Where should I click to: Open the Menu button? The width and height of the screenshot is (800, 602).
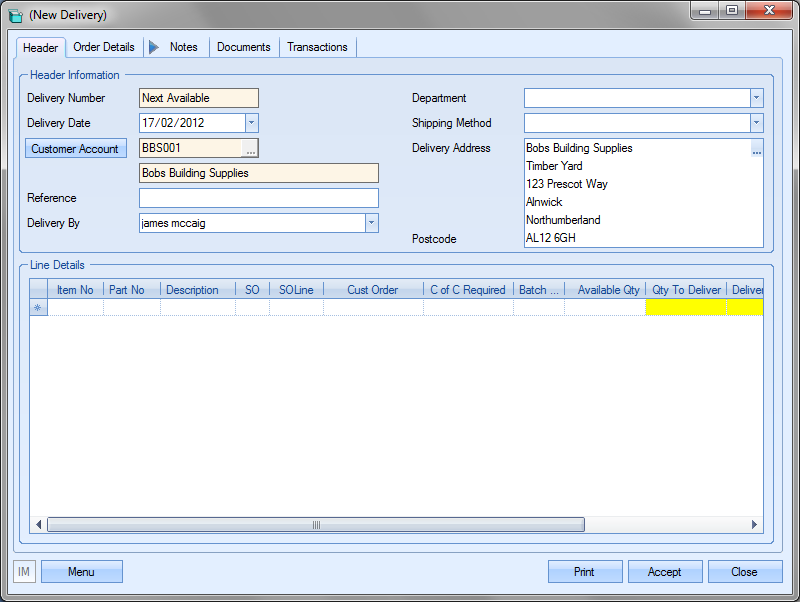tap(81, 572)
